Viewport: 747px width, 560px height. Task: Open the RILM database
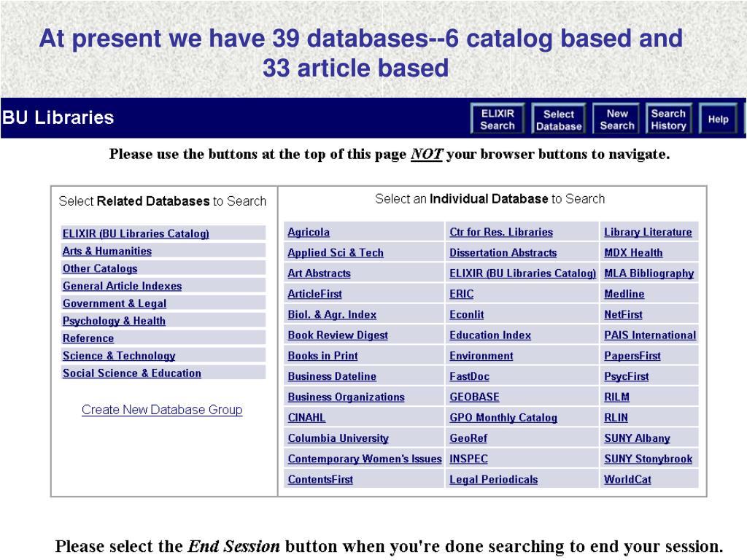point(616,397)
